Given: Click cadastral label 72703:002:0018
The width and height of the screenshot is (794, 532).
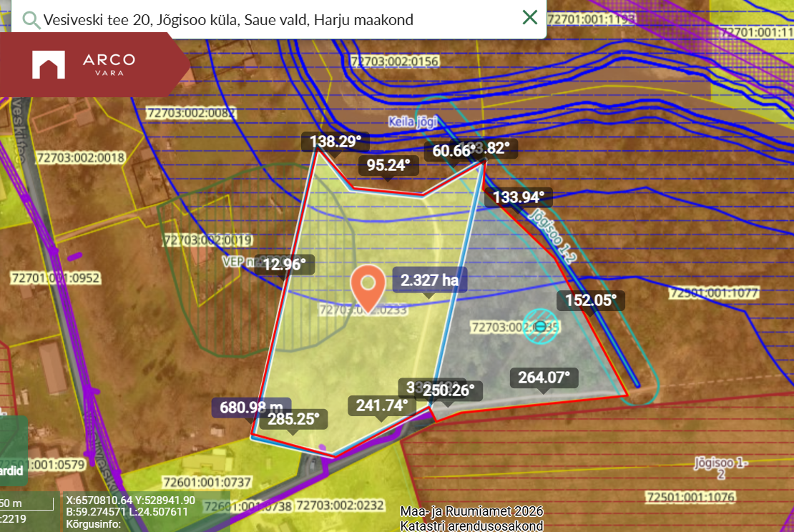Looking at the screenshot, I should 81,158.
